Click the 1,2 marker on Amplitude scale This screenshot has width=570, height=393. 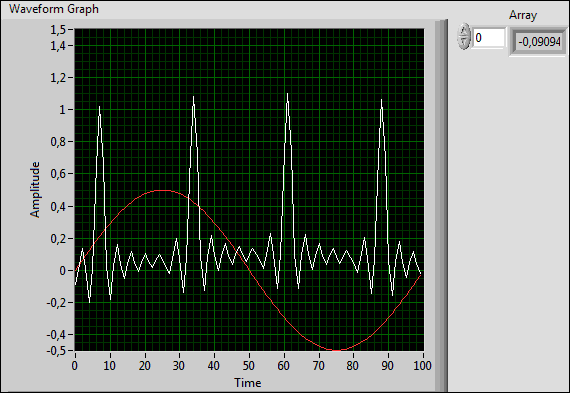(x=59, y=77)
